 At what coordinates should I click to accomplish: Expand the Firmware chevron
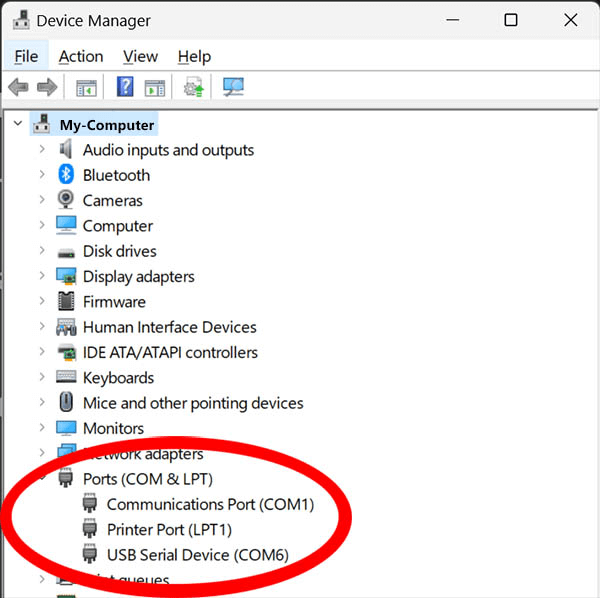[42, 301]
